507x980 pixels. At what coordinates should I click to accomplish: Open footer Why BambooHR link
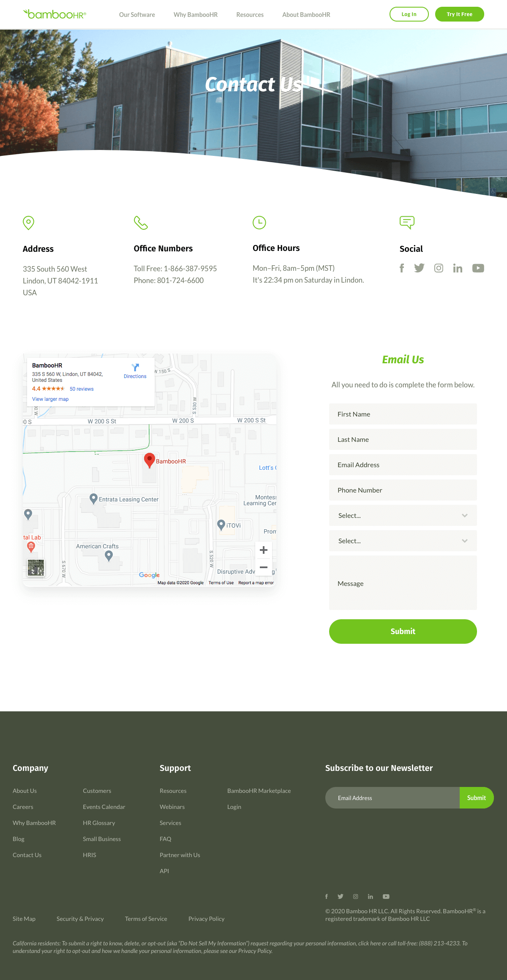click(x=34, y=823)
